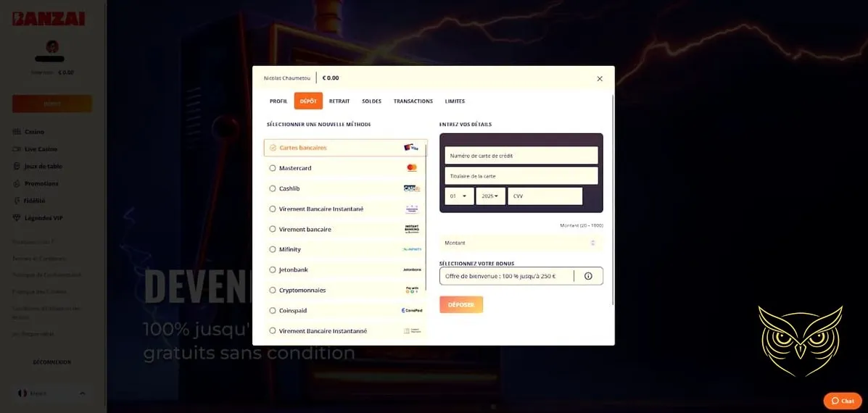Click the Cashlib logo icon
868x413 pixels.
click(x=412, y=188)
